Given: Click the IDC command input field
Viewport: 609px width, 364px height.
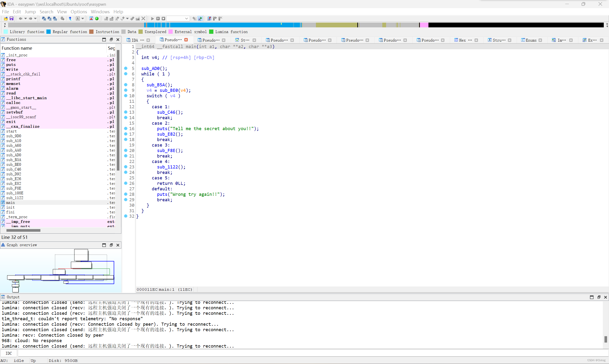Looking at the screenshot, I should (294, 353).
